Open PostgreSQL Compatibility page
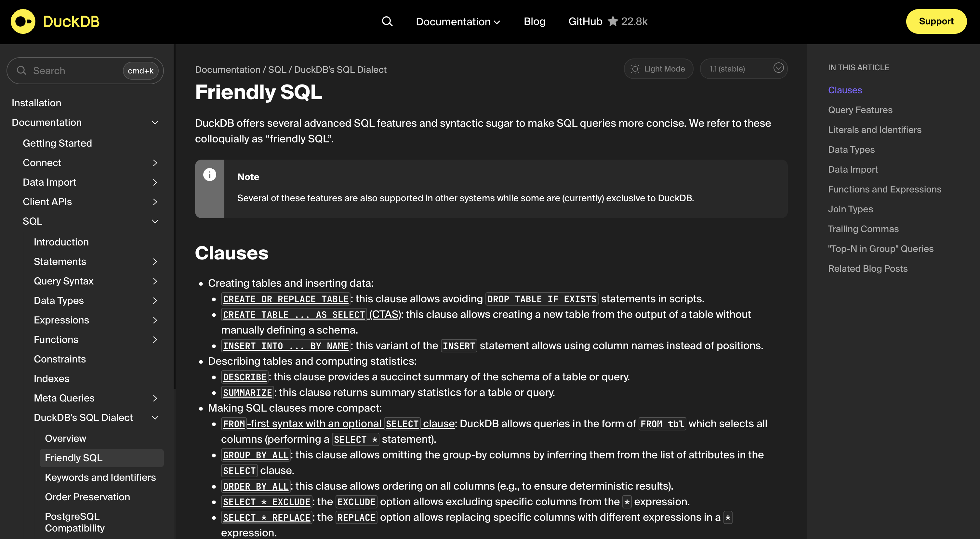This screenshot has height=539, width=980. point(75,522)
